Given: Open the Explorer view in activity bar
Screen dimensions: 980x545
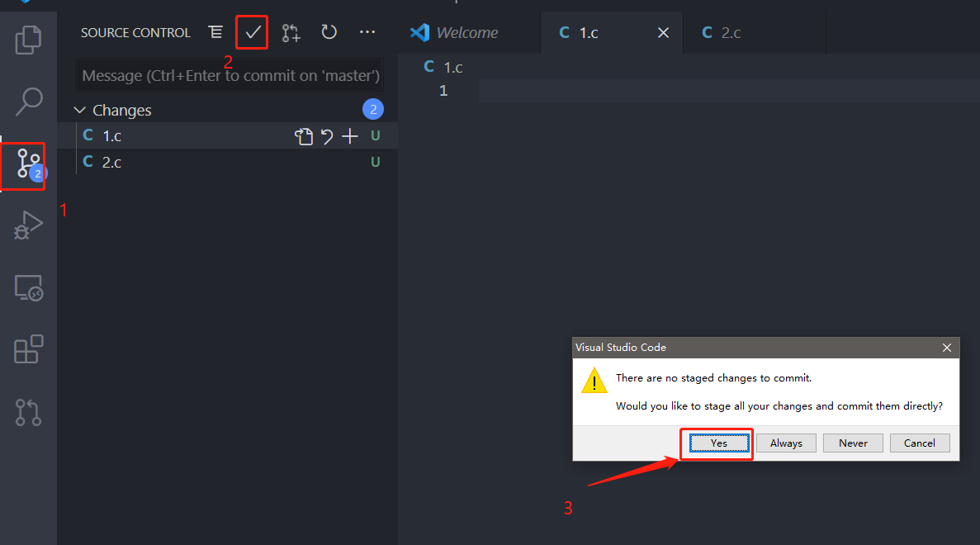Looking at the screenshot, I should pyautogui.click(x=28, y=40).
